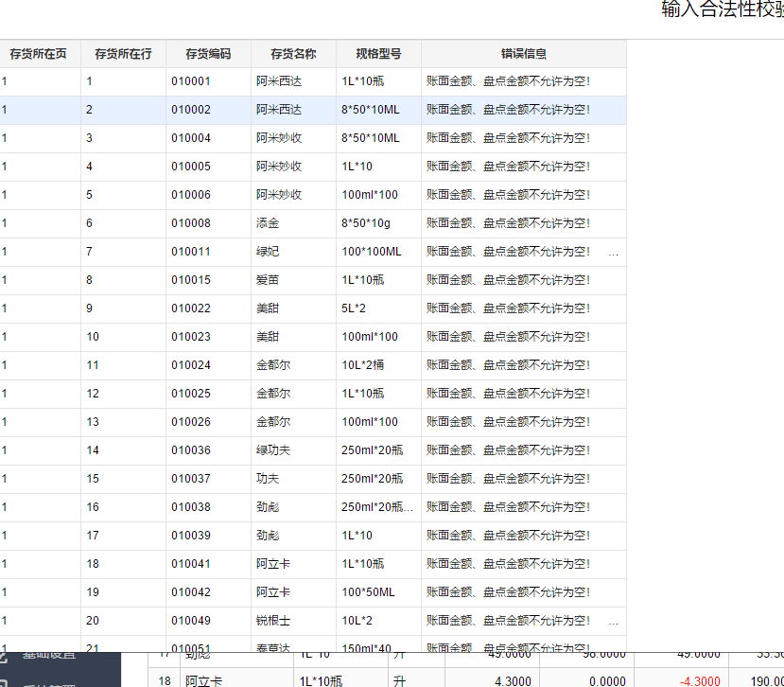Open the ellipsis in row 010011's error cell
The width and height of the screenshot is (784, 687).
[x=614, y=254]
